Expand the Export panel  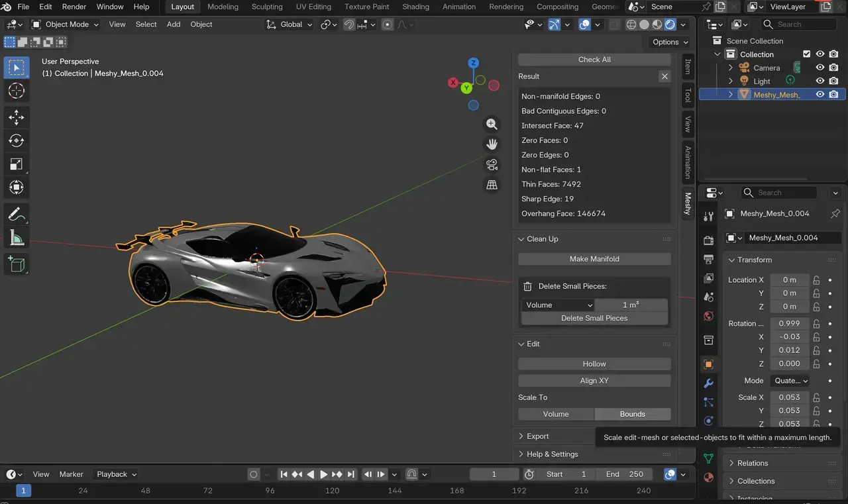537,436
